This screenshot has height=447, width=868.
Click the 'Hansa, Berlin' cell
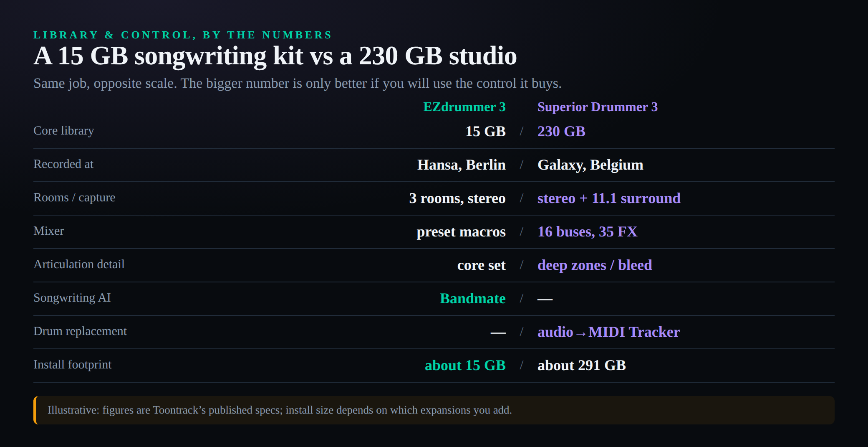click(462, 165)
